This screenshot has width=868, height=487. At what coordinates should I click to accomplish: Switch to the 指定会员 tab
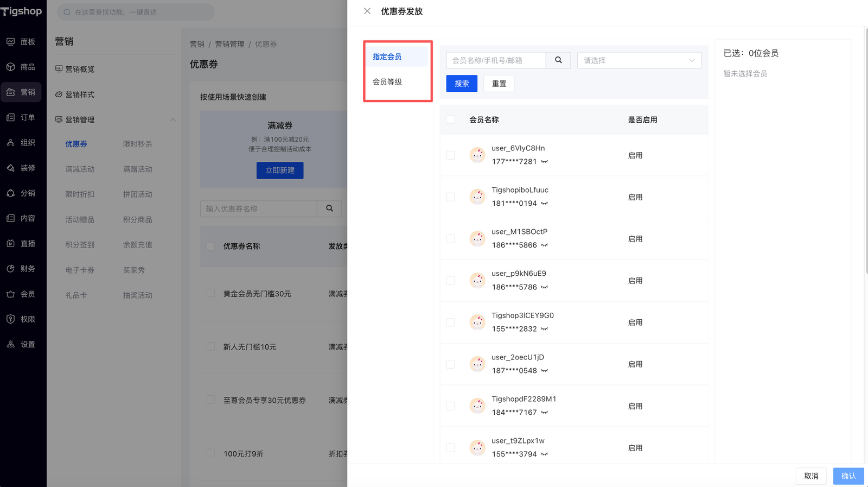click(x=387, y=57)
